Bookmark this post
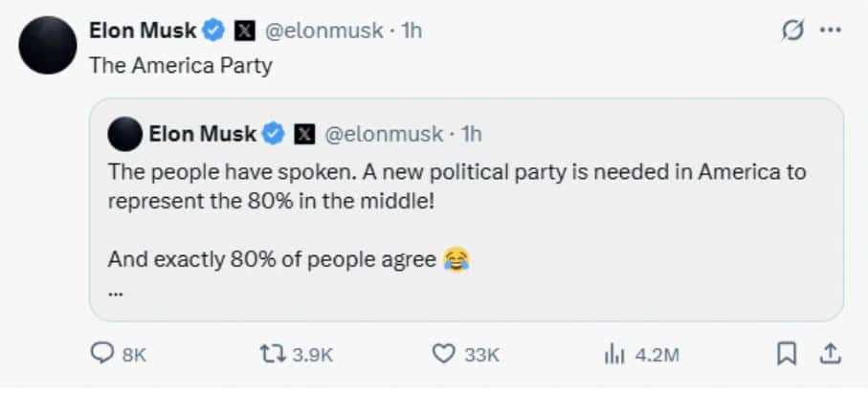Image resolution: width=868 pixels, height=393 pixels. [x=786, y=354]
